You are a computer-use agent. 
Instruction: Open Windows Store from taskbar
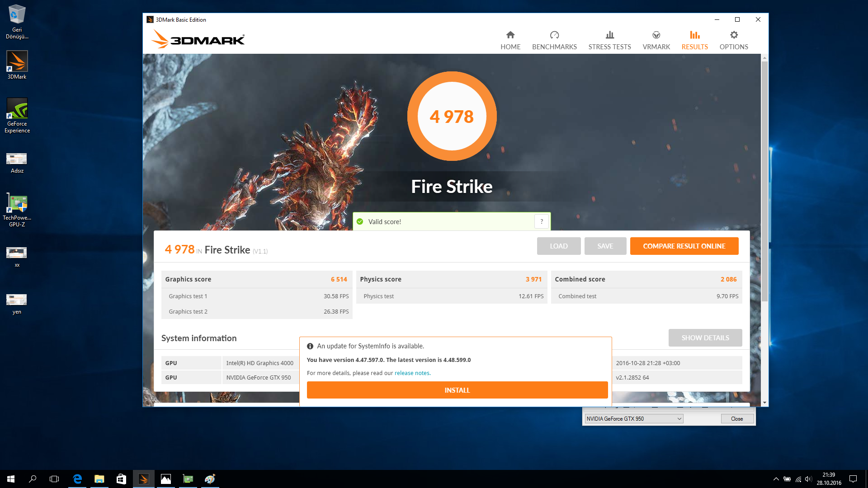point(121,479)
